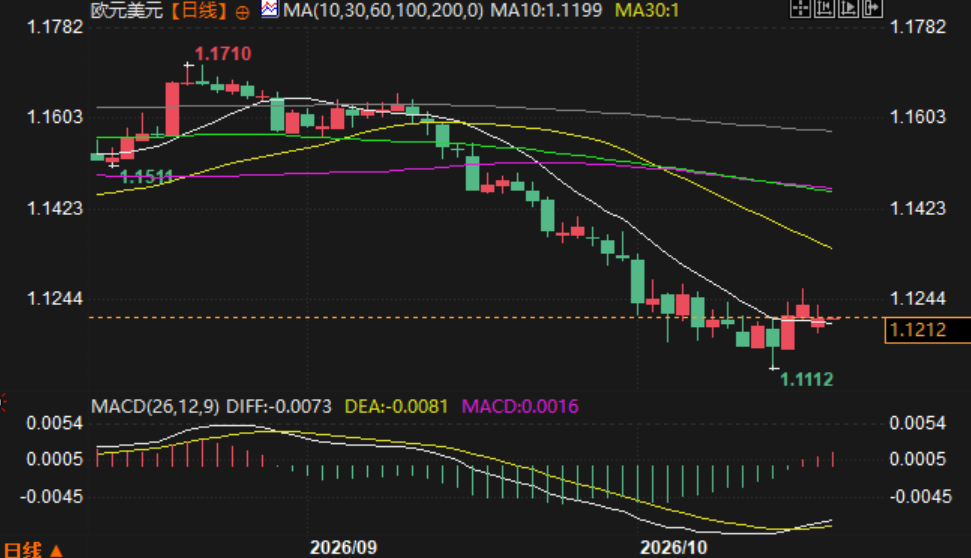Click the 1.1710 high price marker
Image resolution: width=971 pixels, height=558 pixels.
click(x=223, y=54)
